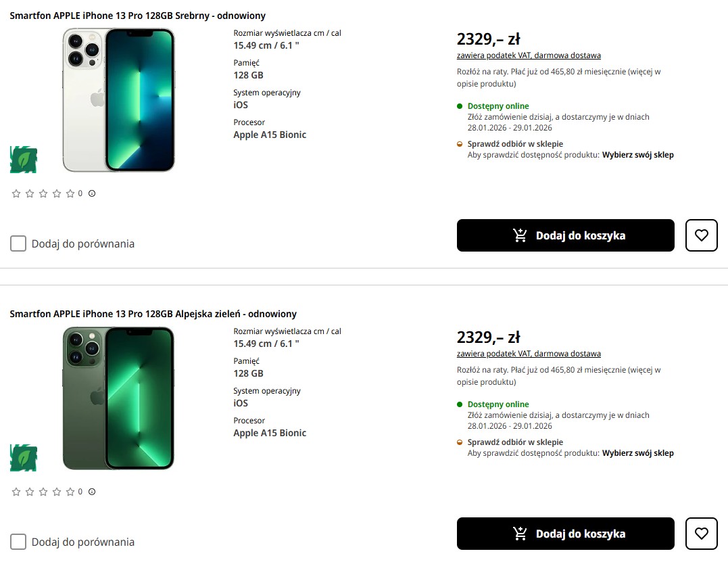Click eco leaf badge on silver iPhone
Screen dimensions: 728x562
tap(24, 160)
